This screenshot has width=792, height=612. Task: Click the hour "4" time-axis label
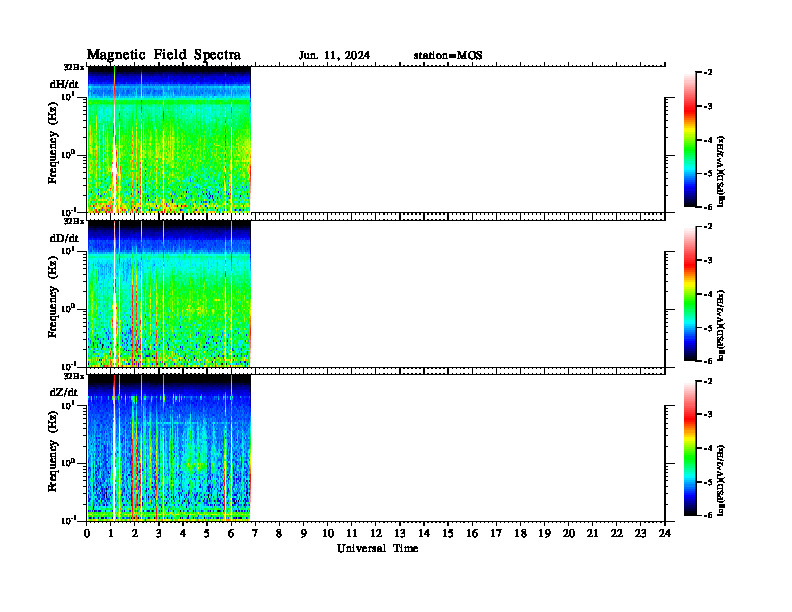(183, 534)
